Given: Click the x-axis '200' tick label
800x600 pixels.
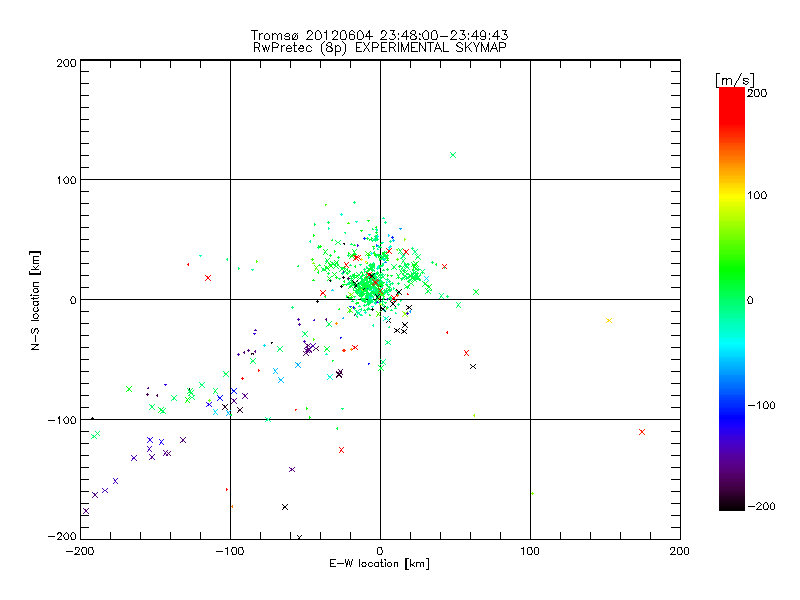Looking at the screenshot, I should click(x=680, y=551).
